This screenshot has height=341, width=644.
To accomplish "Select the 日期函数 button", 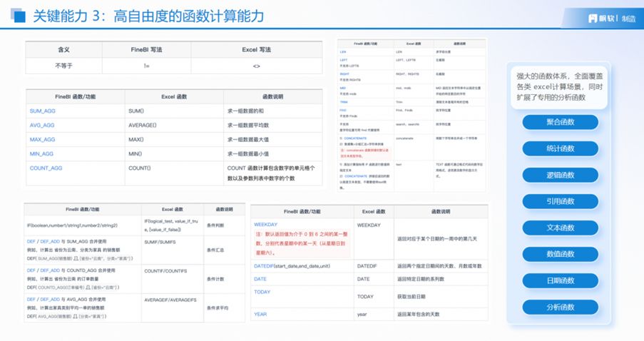I will [561, 280].
